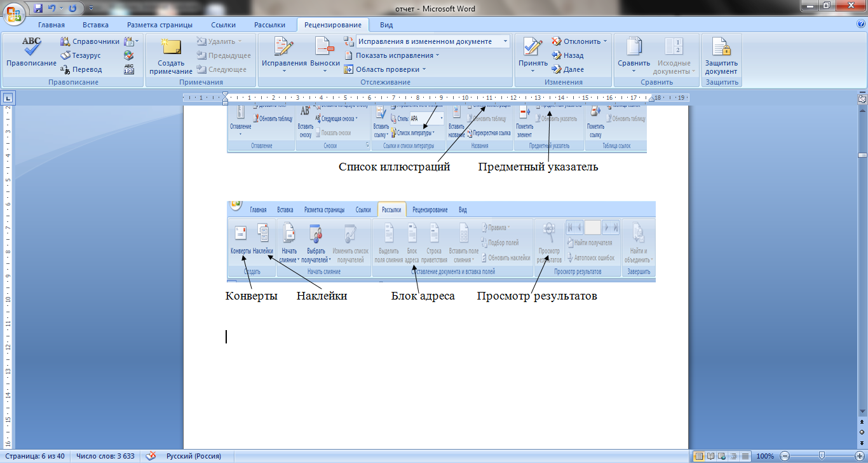Click the Русский (Россия) language indicator
The image size is (868, 463).
point(194,456)
